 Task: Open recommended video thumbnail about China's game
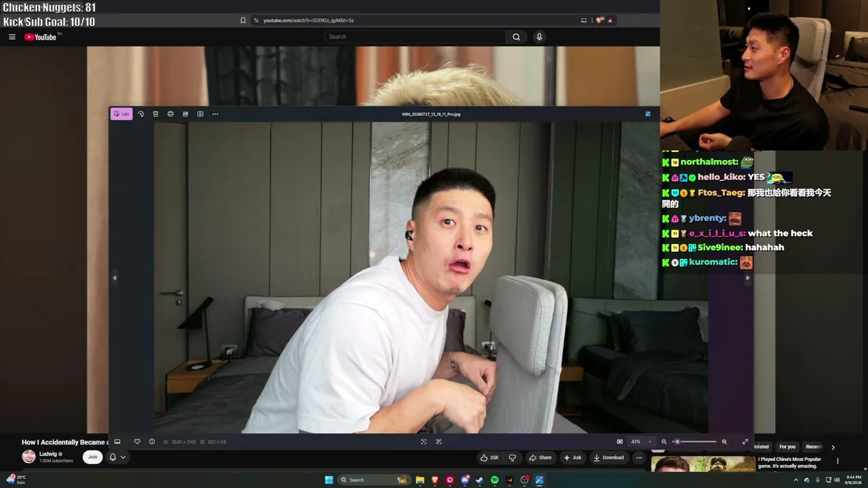click(703, 464)
